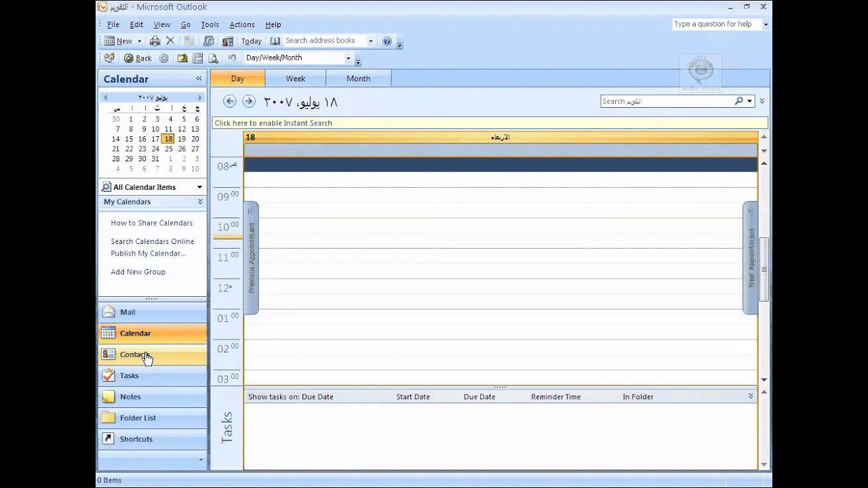The width and height of the screenshot is (868, 488).
Task: Open the Edit menu
Action: click(136, 24)
